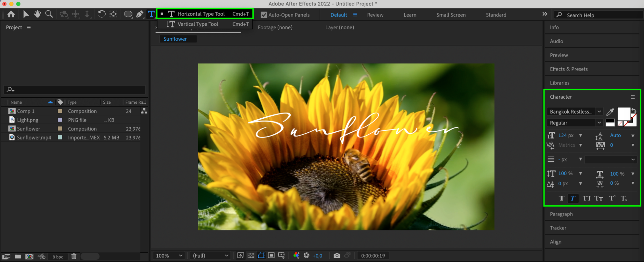Switch to the Review workspace
This screenshot has width=644, height=262.
(x=375, y=15)
